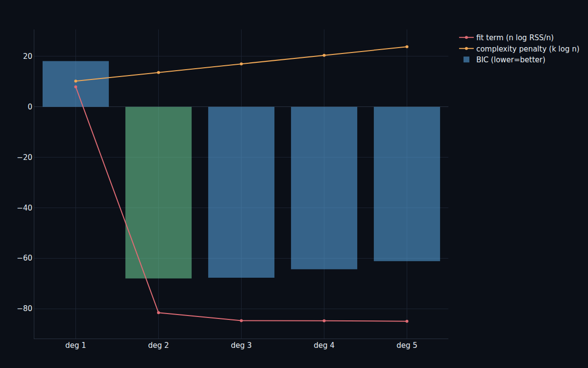Click the orange complexity penalty legend marker
Viewport: 588px width, 368px height.
[466, 49]
